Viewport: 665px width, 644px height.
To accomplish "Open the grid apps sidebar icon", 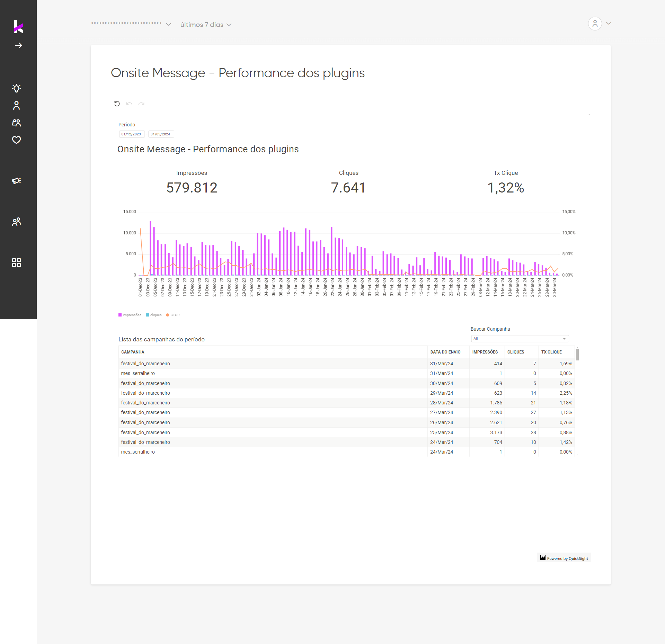I will [x=16, y=262].
